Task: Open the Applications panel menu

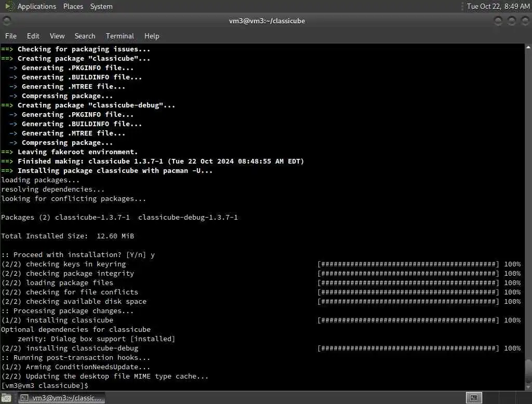Action: pyautogui.click(x=37, y=6)
